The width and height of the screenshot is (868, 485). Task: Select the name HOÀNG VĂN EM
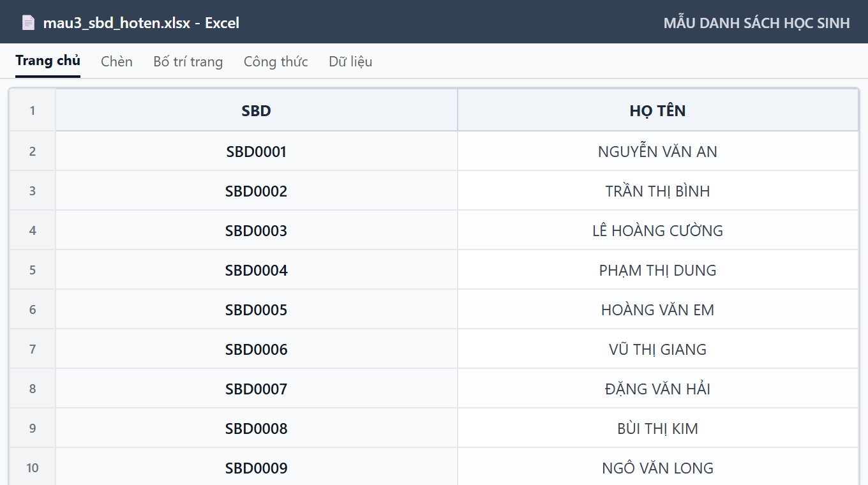click(658, 310)
